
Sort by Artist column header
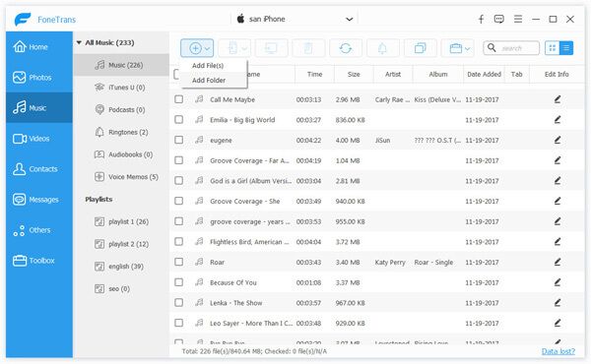coord(393,74)
